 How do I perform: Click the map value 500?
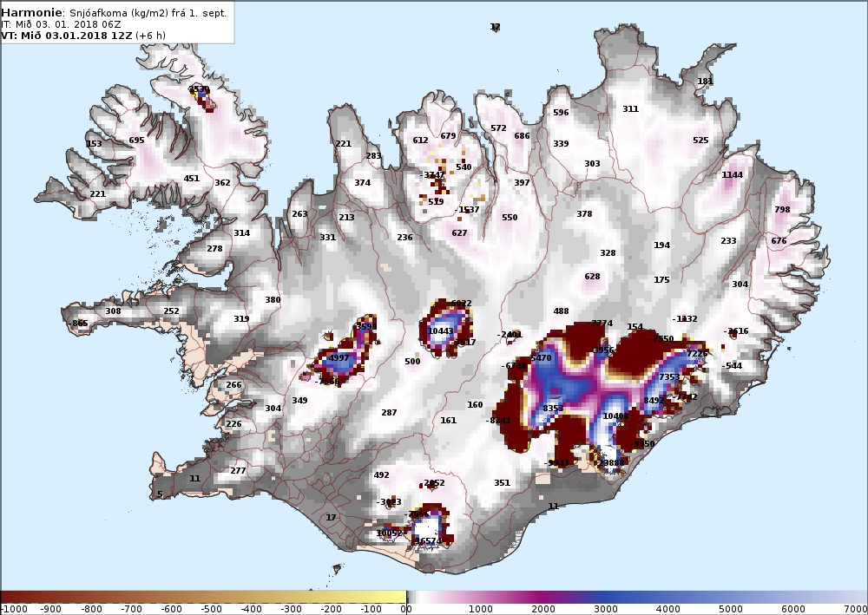[x=412, y=361]
